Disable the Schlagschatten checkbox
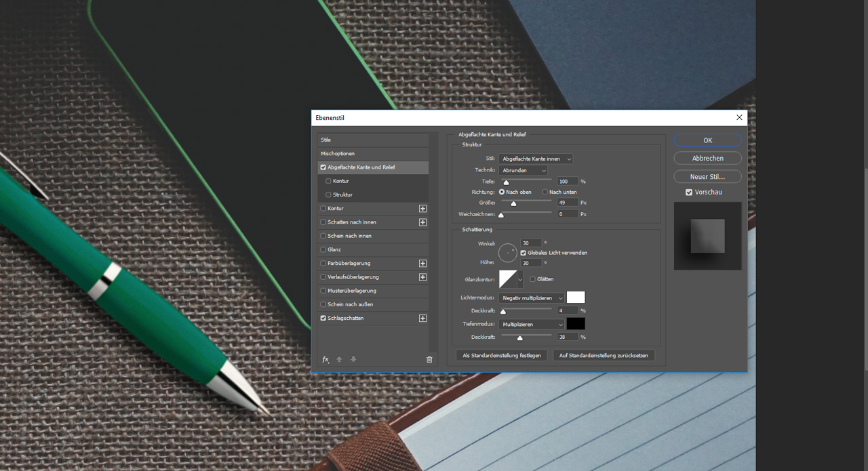The image size is (868, 471). coord(323,318)
